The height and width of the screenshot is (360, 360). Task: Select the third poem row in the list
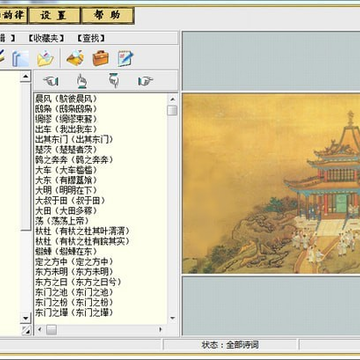tap(66, 119)
